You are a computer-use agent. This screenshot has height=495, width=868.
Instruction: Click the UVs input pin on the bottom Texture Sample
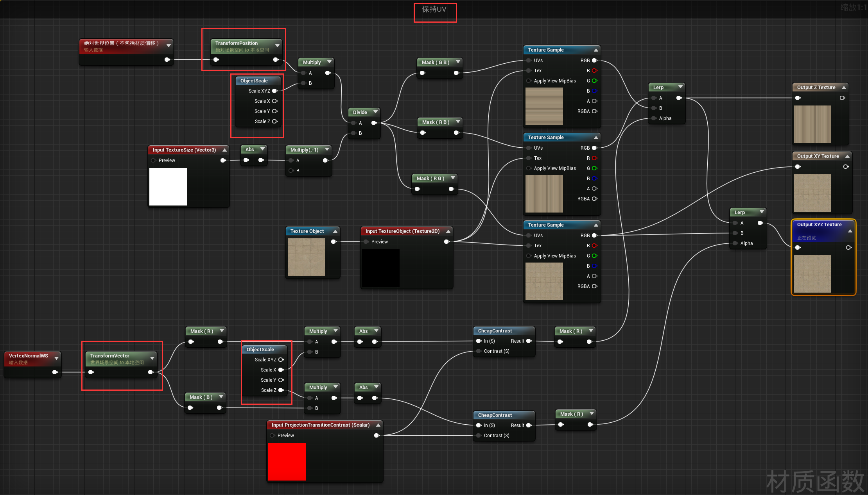(x=528, y=235)
